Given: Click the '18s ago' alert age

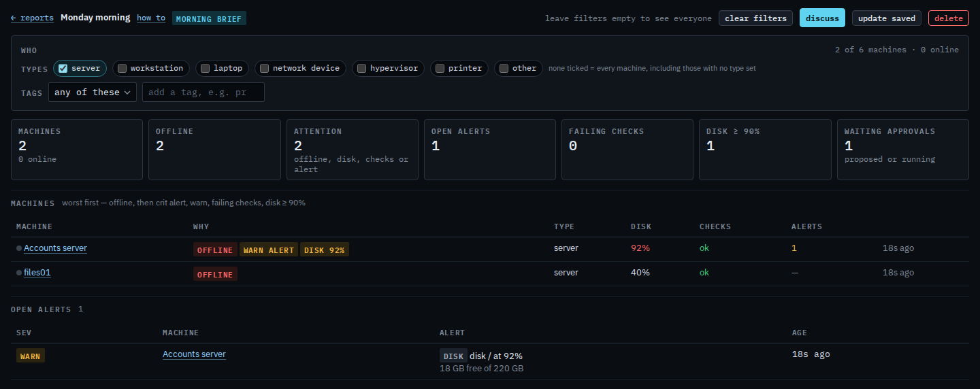Looking at the screenshot, I should [x=811, y=354].
